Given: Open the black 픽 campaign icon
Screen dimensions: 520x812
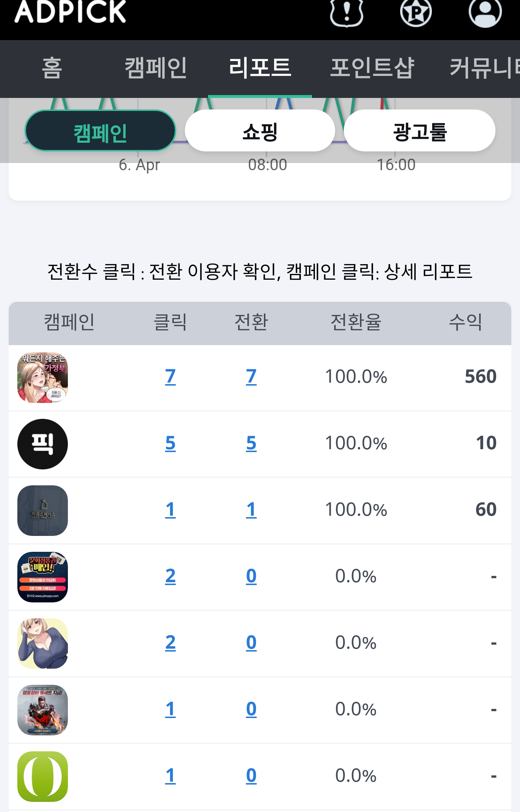Looking at the screenshot, I should pyautogui.click(x=43, y=444).
